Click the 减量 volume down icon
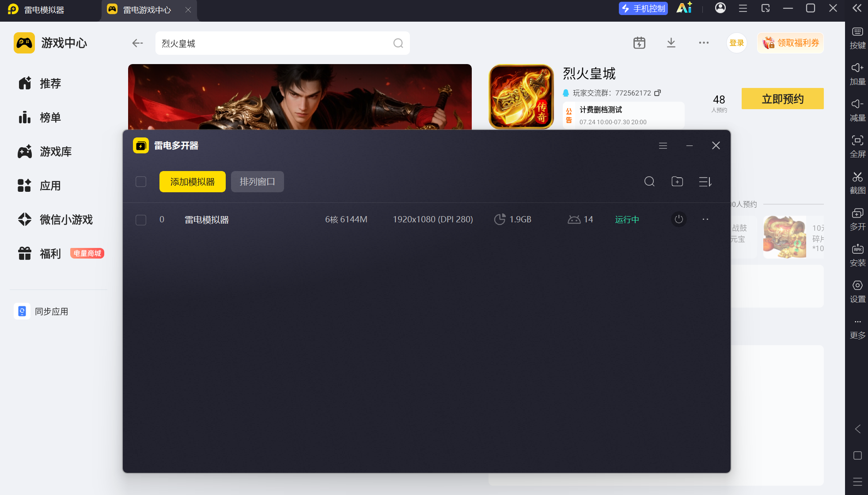The height and width of the screenshot is (495, 868). (x=857, y=110)
